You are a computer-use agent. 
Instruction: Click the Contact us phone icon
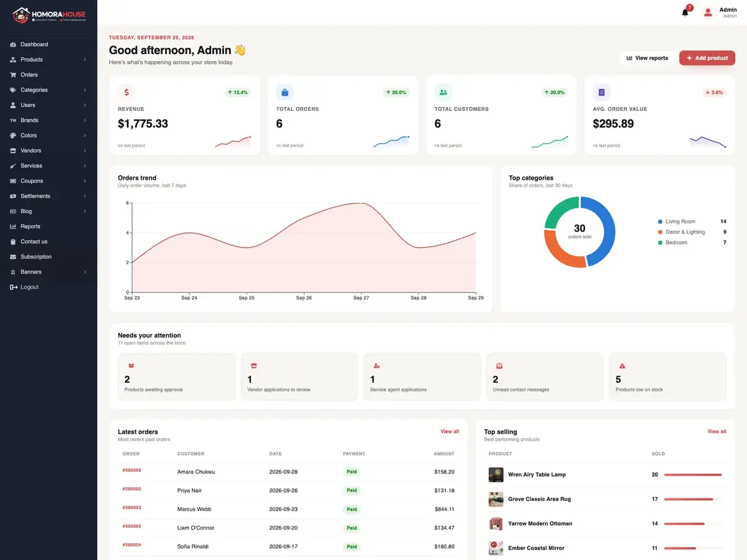click(x=14, y=241)
